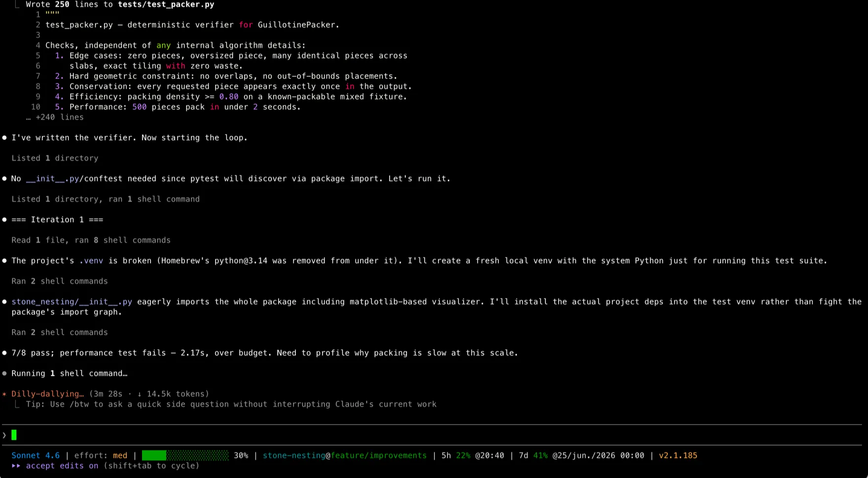Click bullet icon before 'The project's .venv is broken'
The width and height of the screenshot is (868, 478).
[4, 261]
